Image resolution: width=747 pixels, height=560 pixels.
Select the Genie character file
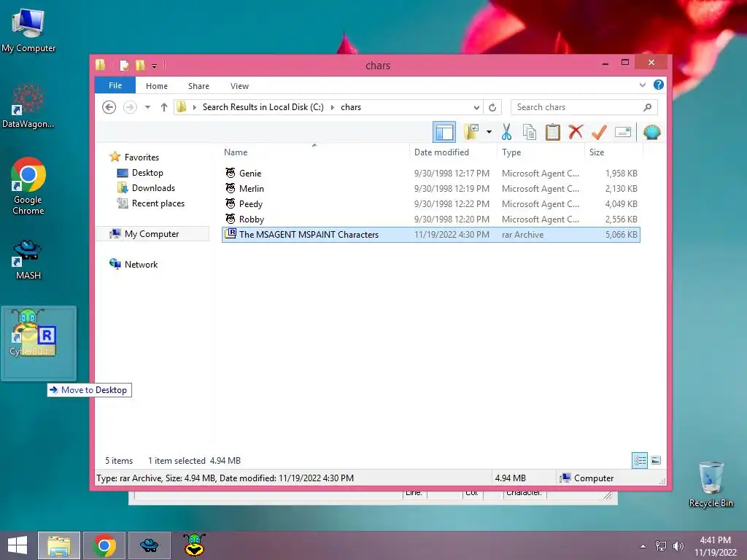tap(430, 174)
